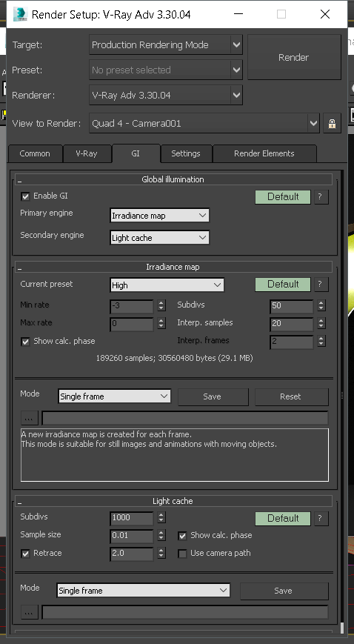Toggle Light cache Show calc. phase
The width and height of the screenshot is (354, 644).
pos(182,536)
